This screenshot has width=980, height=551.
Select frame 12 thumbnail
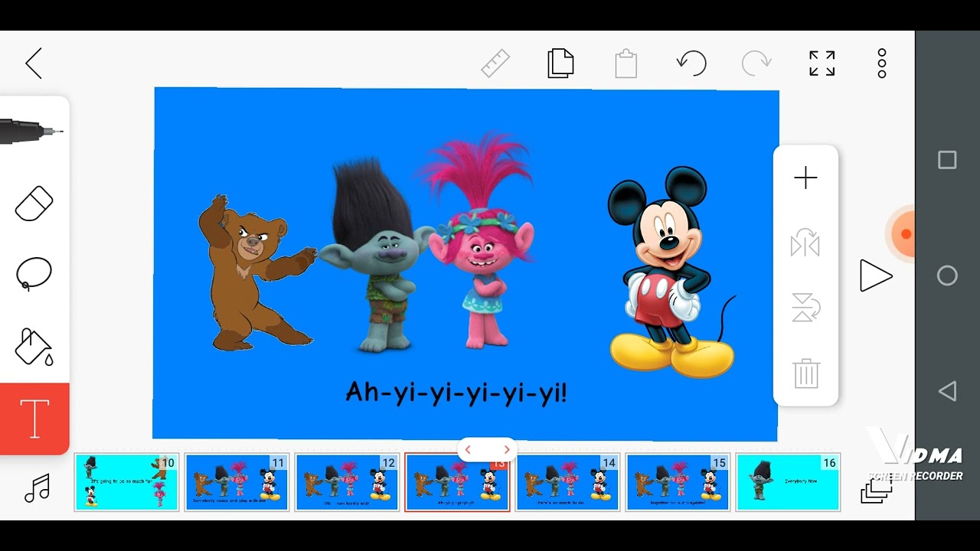pos(347,482)
